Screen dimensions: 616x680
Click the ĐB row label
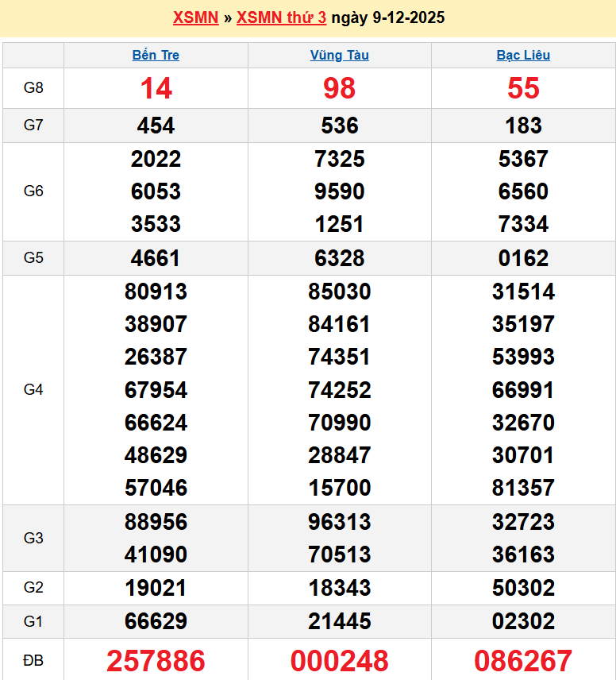point(33,659)
